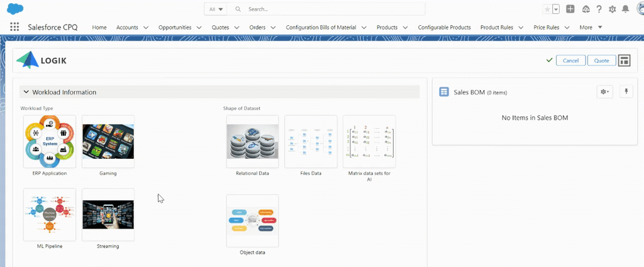
Task: Click the search magnifier icon
Action: (x=238, y=9)
